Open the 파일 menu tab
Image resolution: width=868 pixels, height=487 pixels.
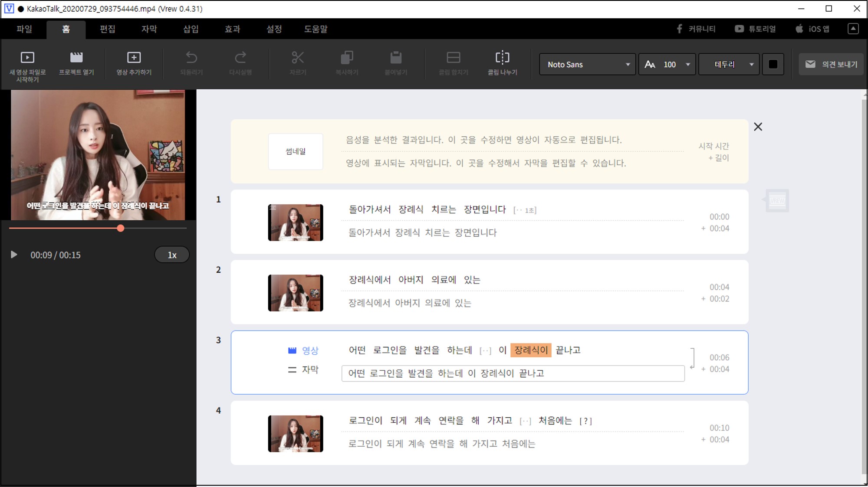pos(24,29)
